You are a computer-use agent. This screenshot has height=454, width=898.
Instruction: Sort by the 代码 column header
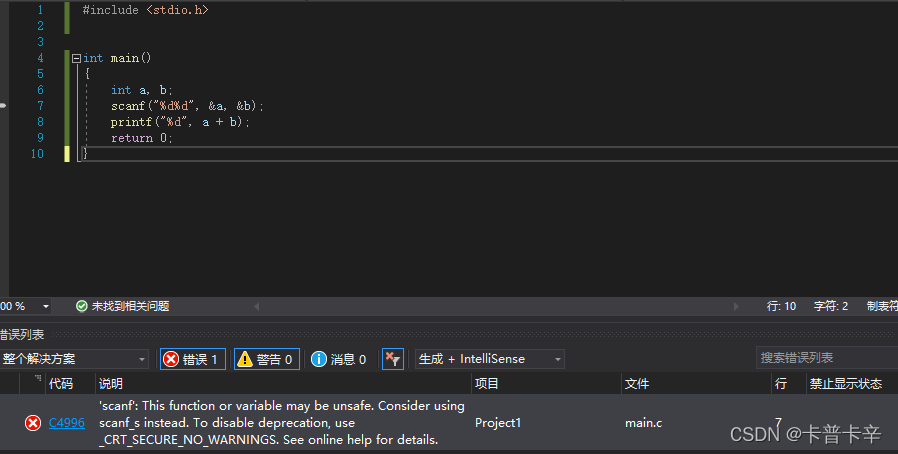(61, 384)
